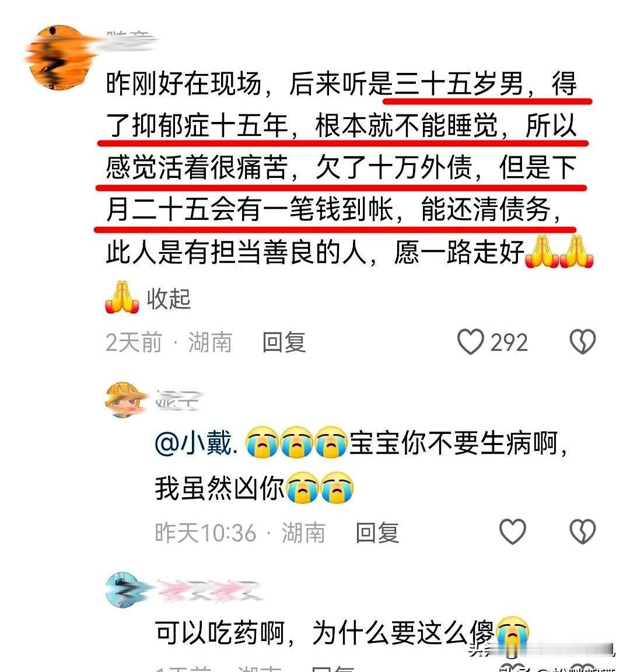Viewport: 630px width, 672px height.
Task: Reply to the 2天前 湖南 comment
Action: pyautogui.click(x=284, y=342)
